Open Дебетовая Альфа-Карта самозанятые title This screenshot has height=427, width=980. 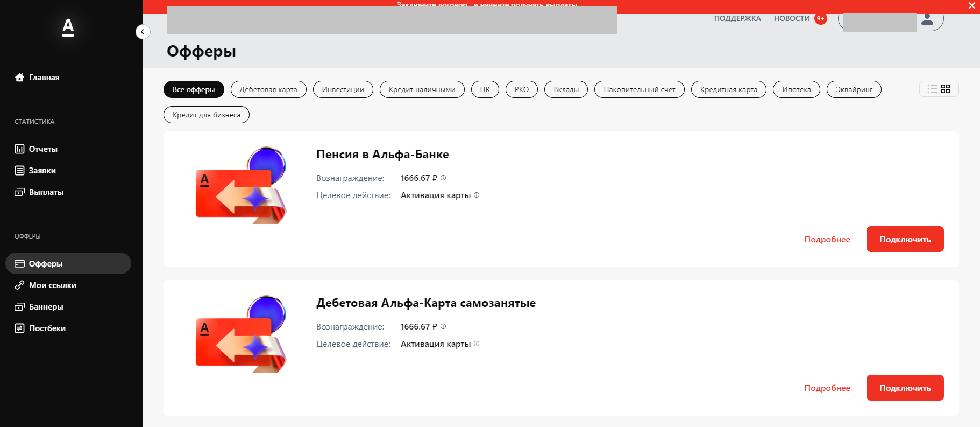[x=426, y=303]
